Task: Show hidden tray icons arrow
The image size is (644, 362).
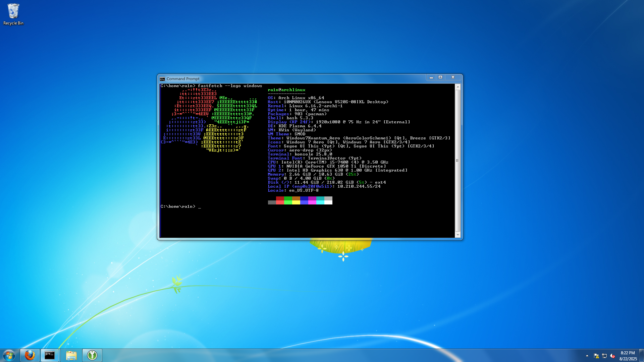Action: pyautogui.click(x=587, y=356)
